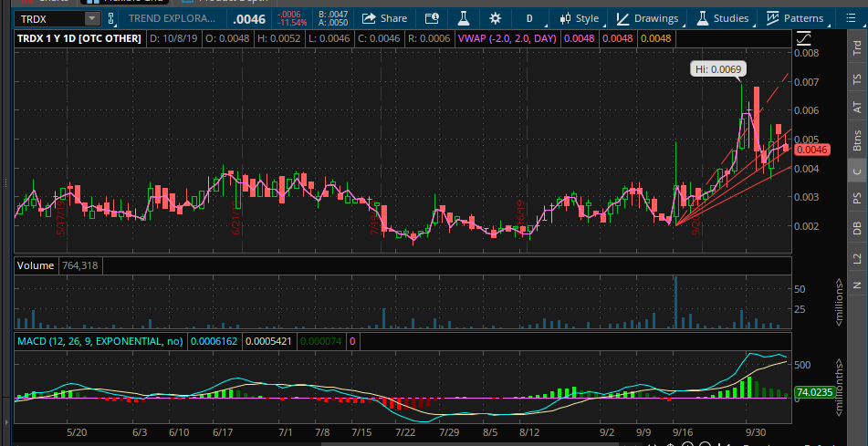The width and height of the screenshot is (868, 446).
Task: Open the Drawings menu
Action: click(x=647, y=18)
